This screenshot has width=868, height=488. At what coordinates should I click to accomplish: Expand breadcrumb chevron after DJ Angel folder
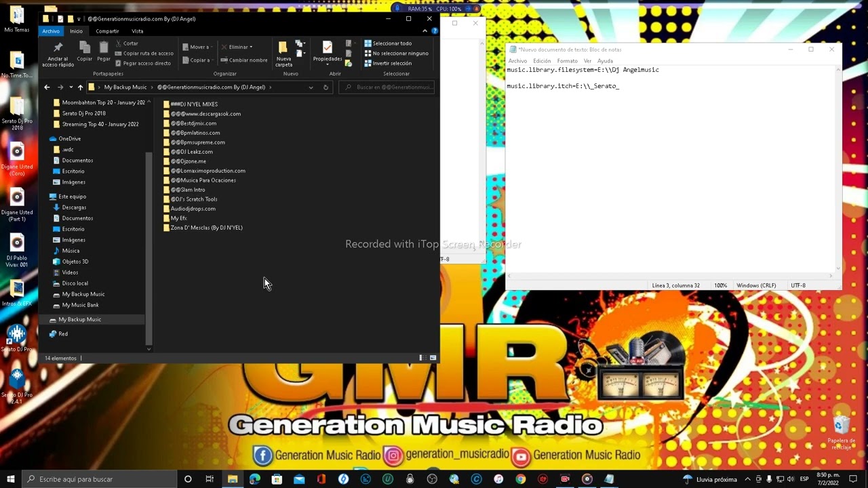pos(270,87)
